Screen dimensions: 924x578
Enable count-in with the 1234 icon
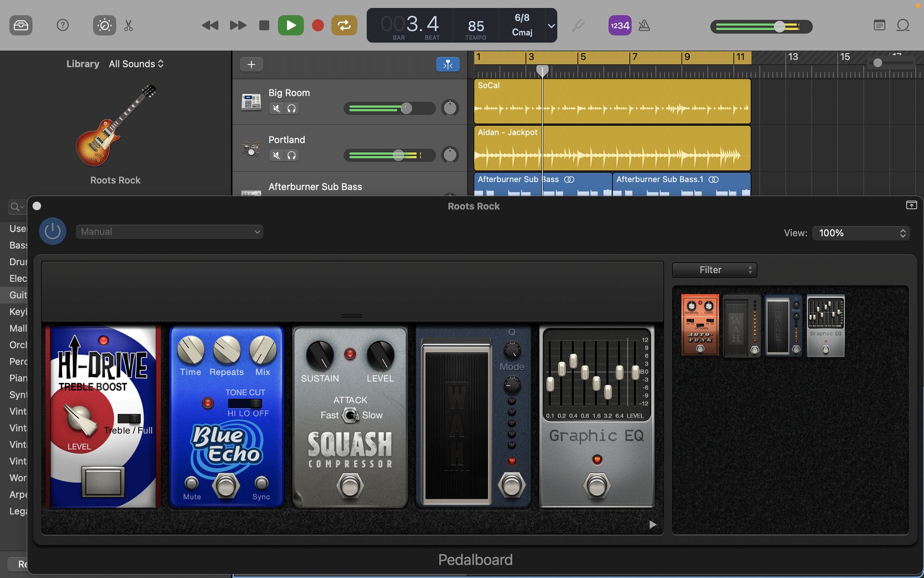coord(619,25)
